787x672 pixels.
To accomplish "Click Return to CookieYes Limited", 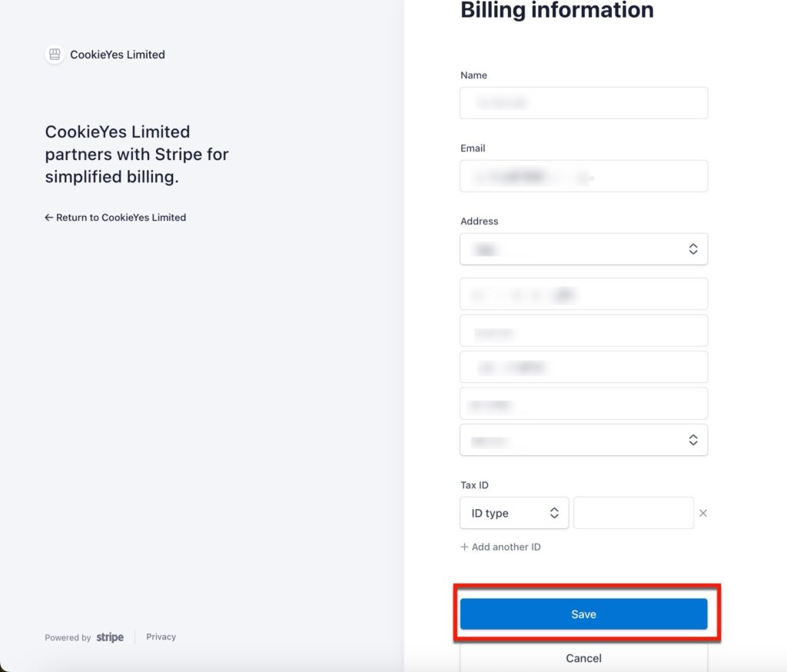I will tap(120, 218).
